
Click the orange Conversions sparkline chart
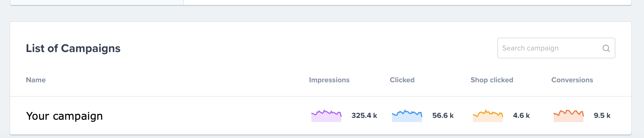click(x=569, y=116)
